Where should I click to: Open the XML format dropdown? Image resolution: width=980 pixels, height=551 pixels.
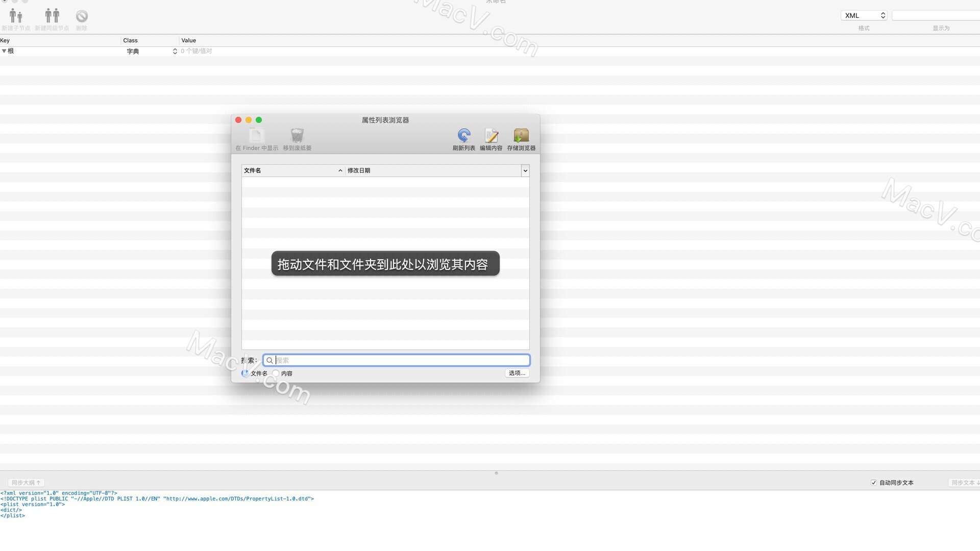coord(864,16)
